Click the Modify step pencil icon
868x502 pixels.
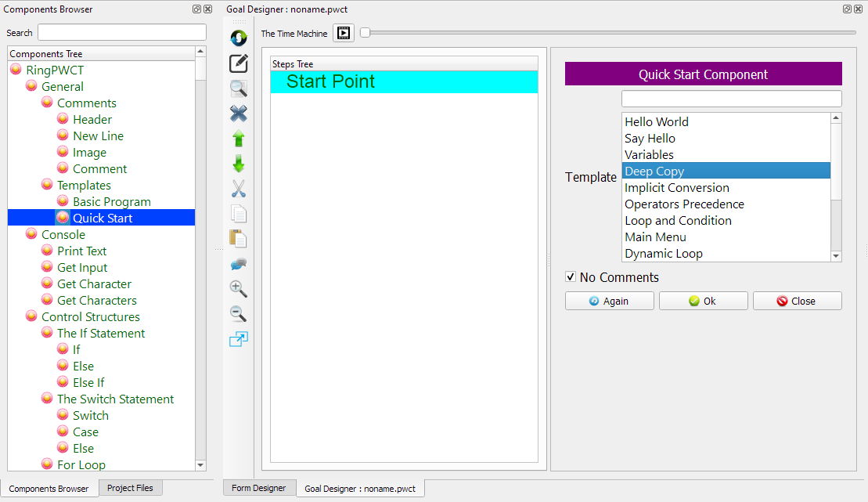(x=239, y=63)
